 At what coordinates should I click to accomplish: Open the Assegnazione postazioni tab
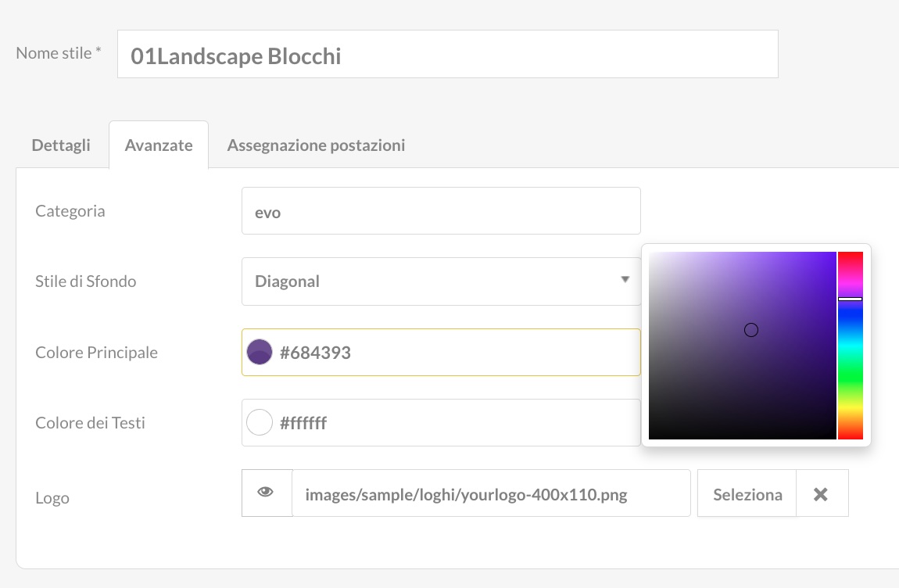tap(316, 145)
